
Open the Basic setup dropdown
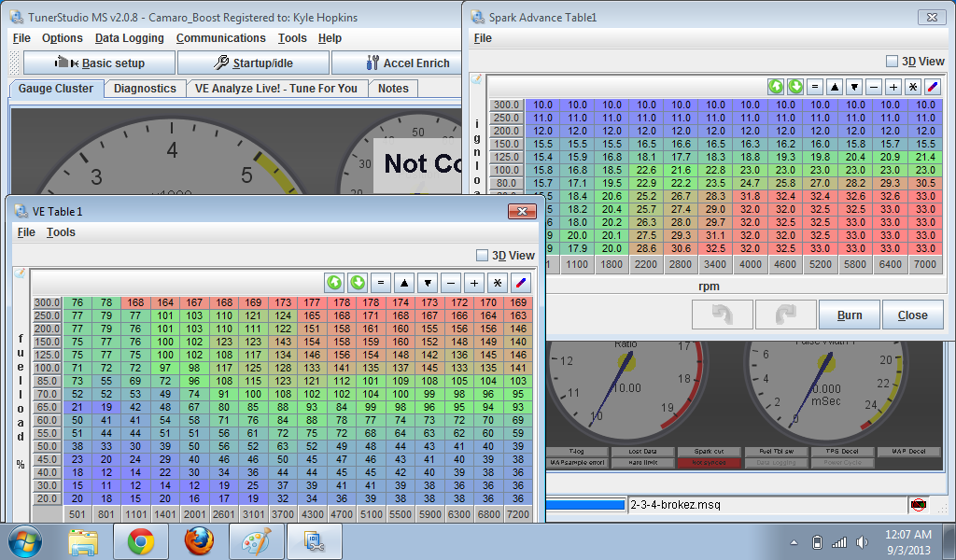pos(99,63)
